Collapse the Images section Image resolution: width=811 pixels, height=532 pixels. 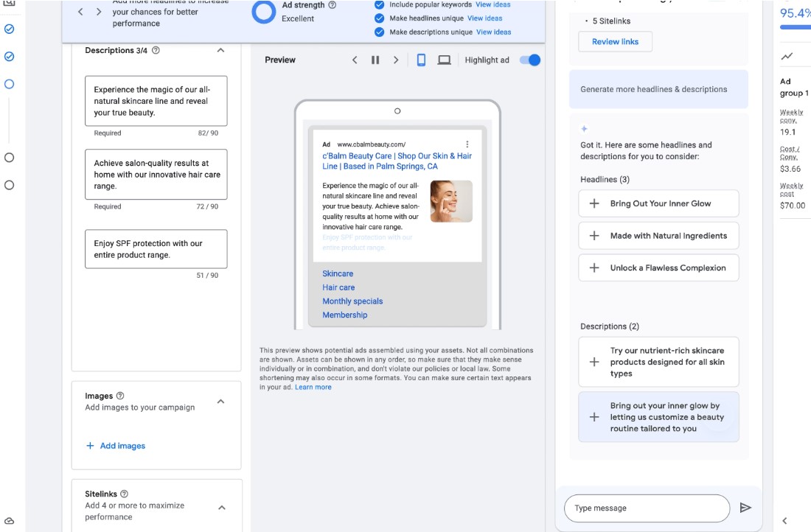point(221,401)
